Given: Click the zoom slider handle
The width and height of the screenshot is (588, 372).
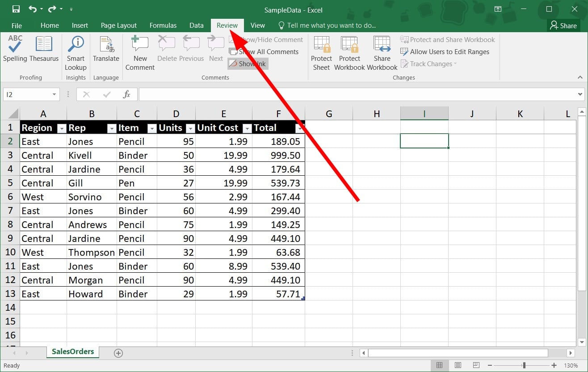Looking at the screenshot, I should [x=524, y=365].
